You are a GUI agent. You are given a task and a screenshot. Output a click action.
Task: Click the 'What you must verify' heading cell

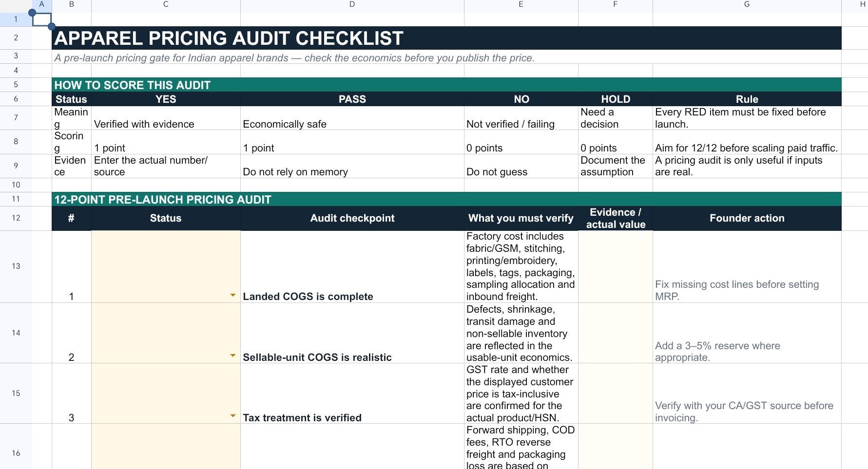[x=521, y=218]
